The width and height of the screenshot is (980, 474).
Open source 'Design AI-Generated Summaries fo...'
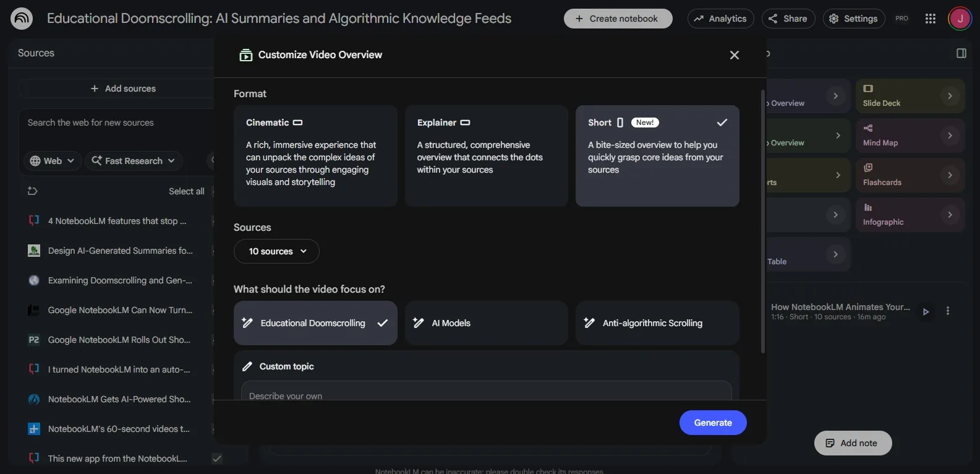point(121,251)
